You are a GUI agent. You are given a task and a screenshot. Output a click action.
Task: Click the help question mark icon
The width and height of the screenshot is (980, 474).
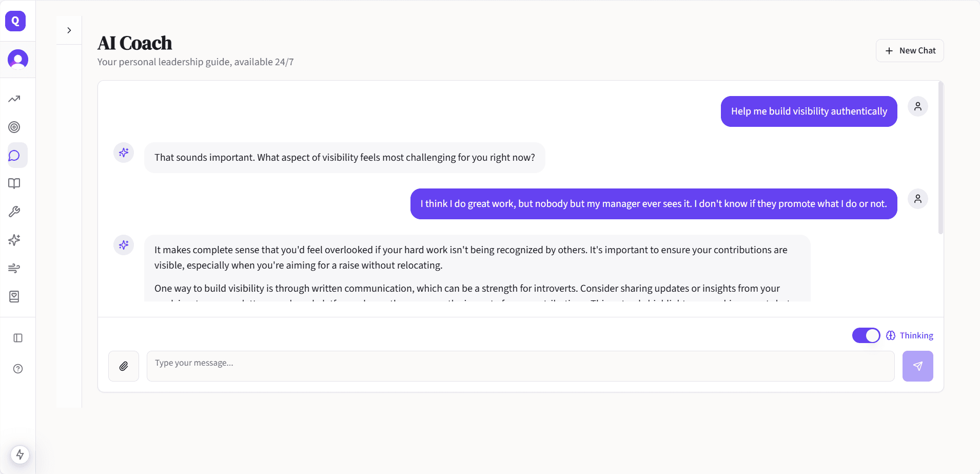click(18, 369)
